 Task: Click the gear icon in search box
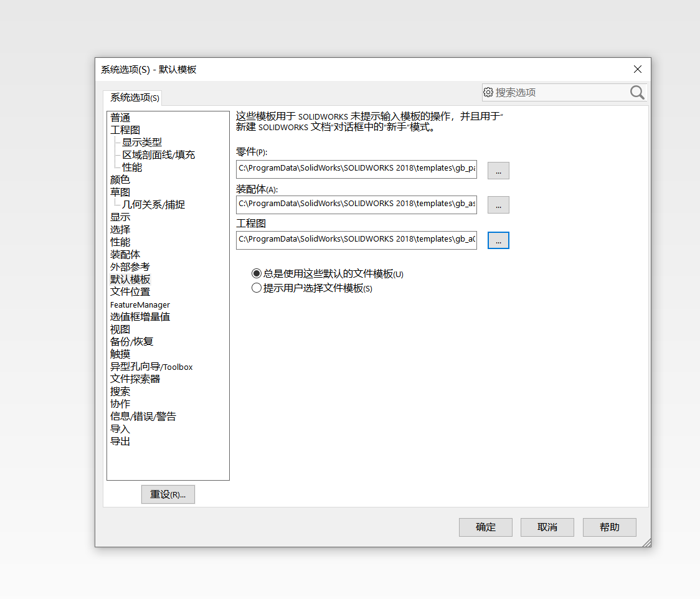click(x=488, y=92)
